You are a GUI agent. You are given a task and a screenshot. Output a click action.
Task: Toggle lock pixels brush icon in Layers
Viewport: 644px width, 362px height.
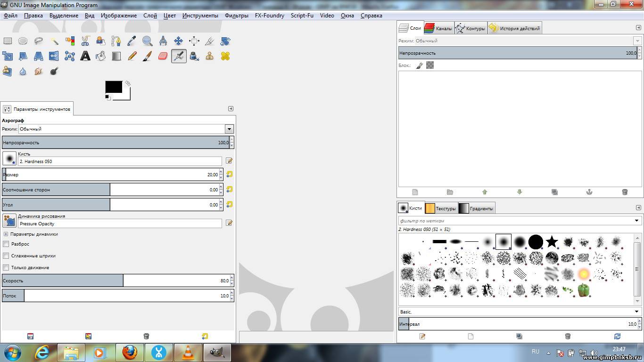click(419, 66)
